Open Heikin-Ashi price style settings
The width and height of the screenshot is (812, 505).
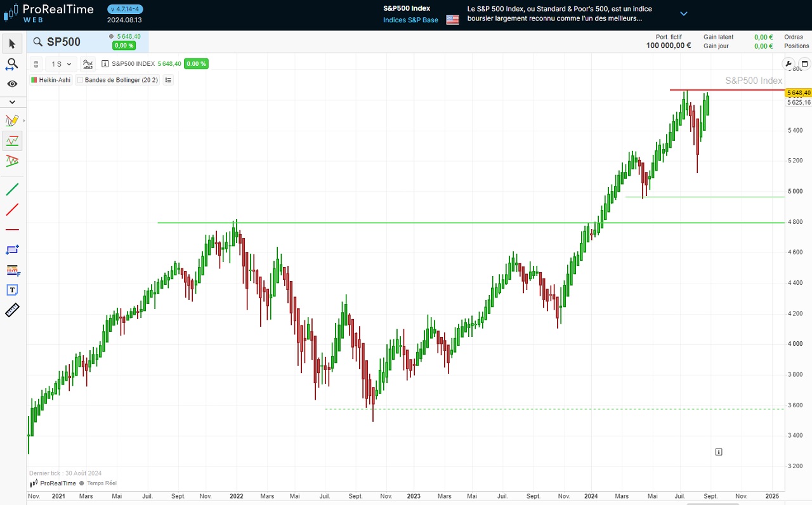click(51, 80)
